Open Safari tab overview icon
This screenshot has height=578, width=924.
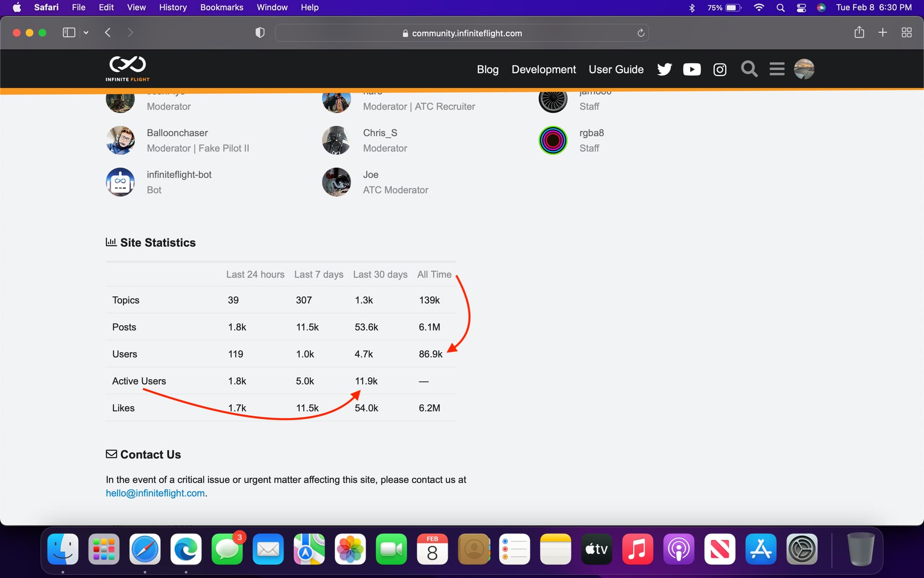(906, 33)
